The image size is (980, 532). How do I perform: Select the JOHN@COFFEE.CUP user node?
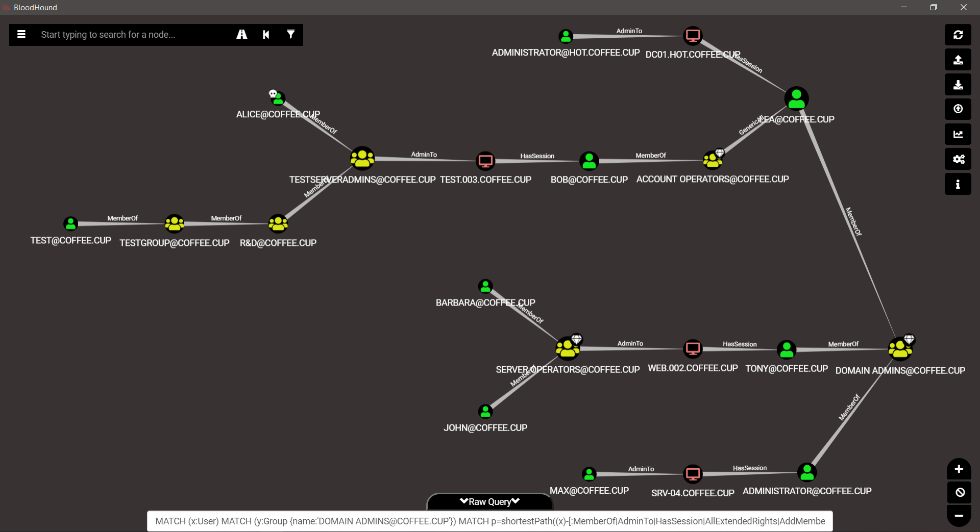click(x=485, y=411)
